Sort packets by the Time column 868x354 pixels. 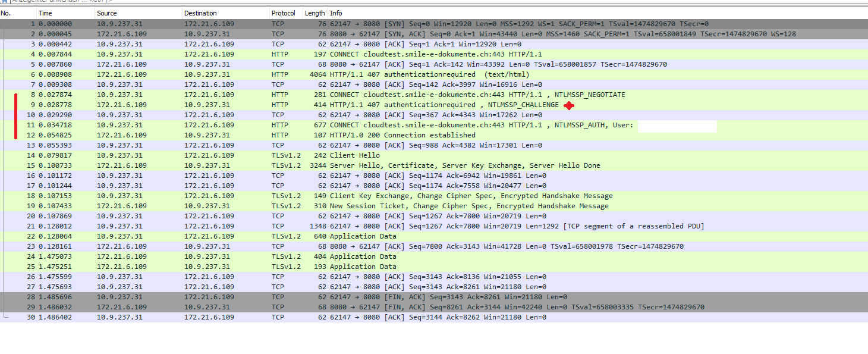click(x=45, y=12)
